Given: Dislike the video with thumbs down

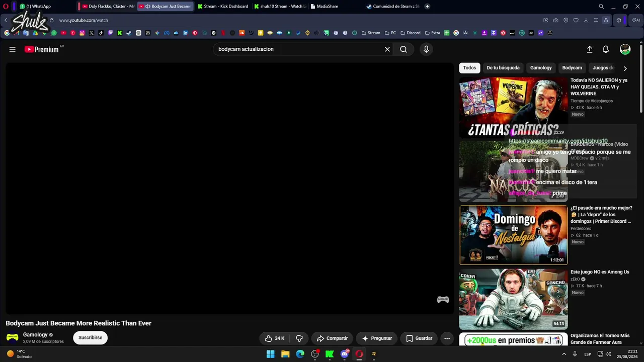Looking at the screenshot, I should coord(299,338).
